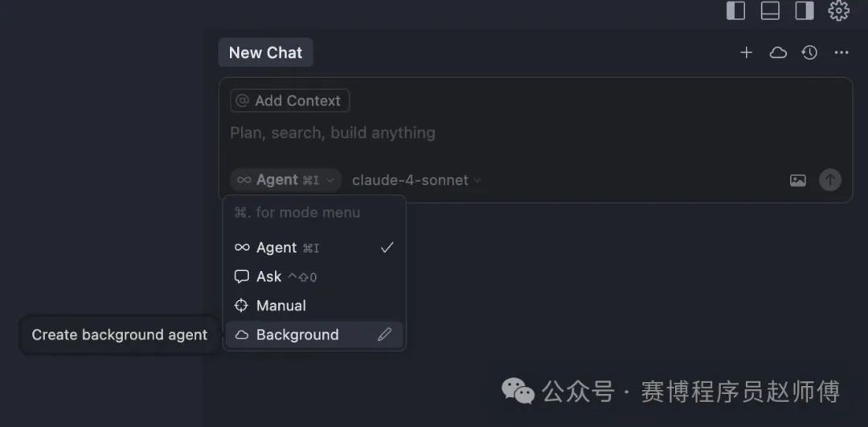The height and width of the screenshot is (427, 868).
Task: Toggle the right sidebar layout icon
Action: click(805, 10)
